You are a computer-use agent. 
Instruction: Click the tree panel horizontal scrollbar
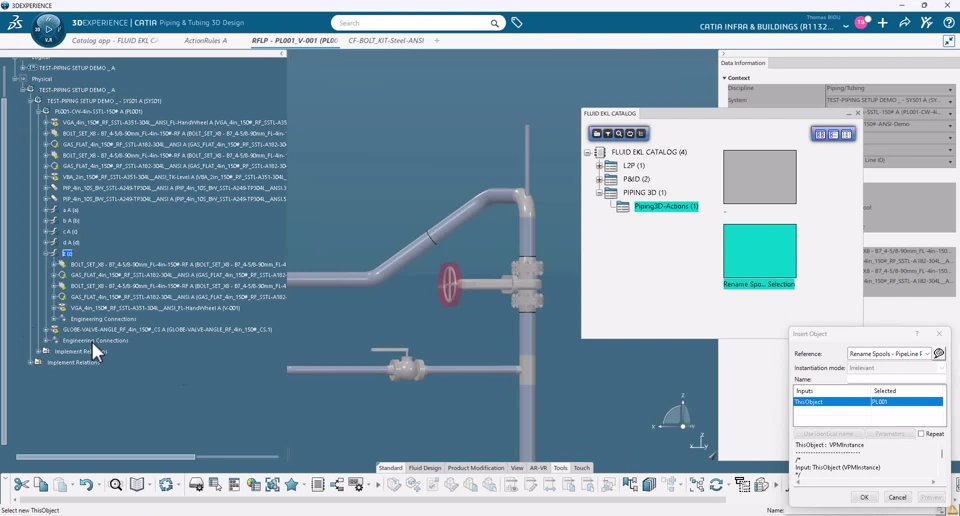(x=105, y=457)
